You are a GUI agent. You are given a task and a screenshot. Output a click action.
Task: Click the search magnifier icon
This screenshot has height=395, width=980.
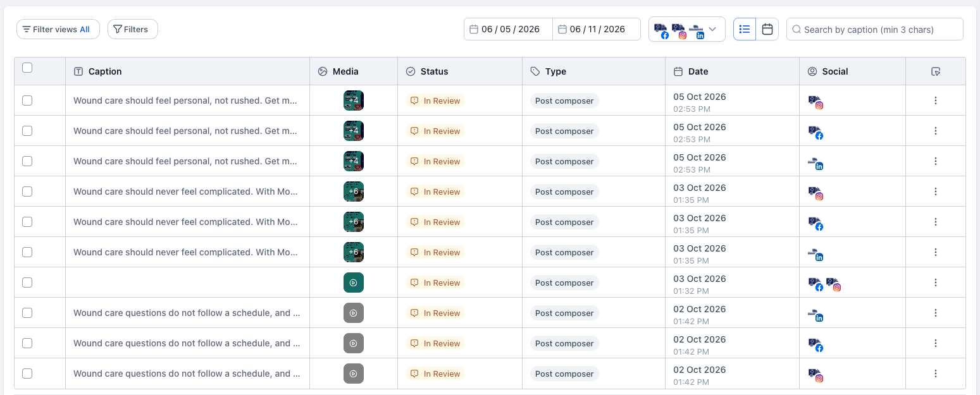[x=797, y=29]
